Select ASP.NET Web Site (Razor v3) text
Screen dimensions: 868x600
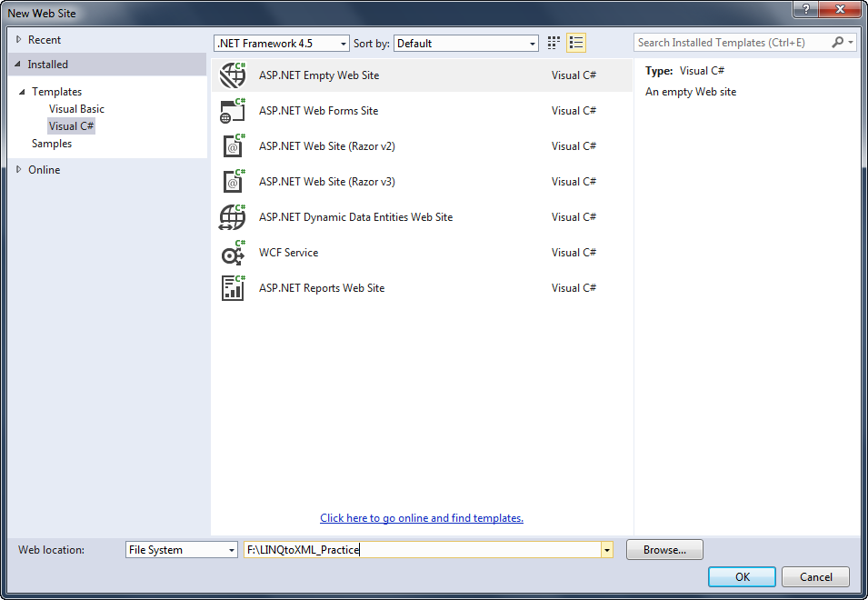[326, 182]
